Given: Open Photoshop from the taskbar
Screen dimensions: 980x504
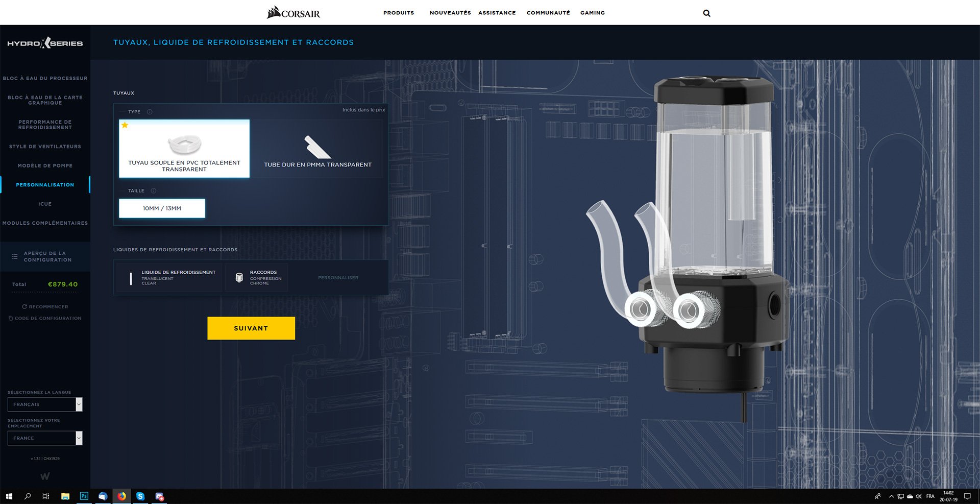Looking at the screenshot, I should pos(84,496).
